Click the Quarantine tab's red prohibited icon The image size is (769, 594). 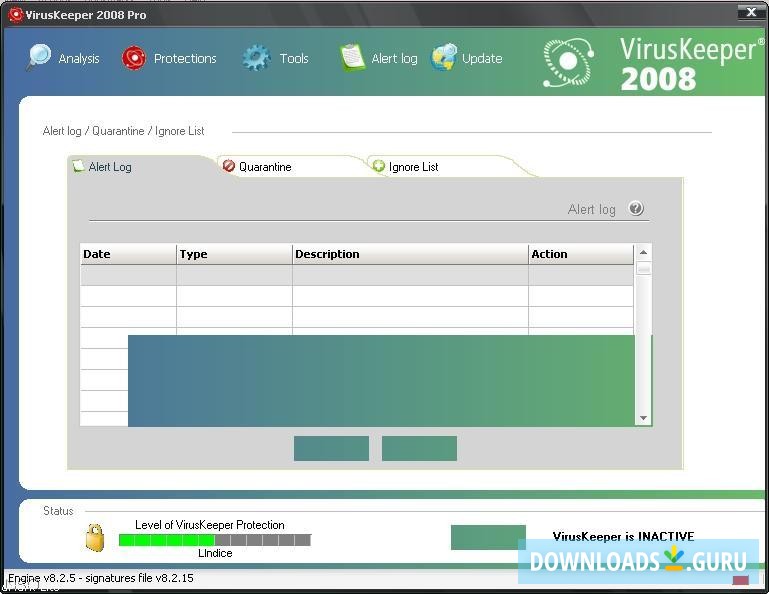pyautogui.click(x=229, y=166)
